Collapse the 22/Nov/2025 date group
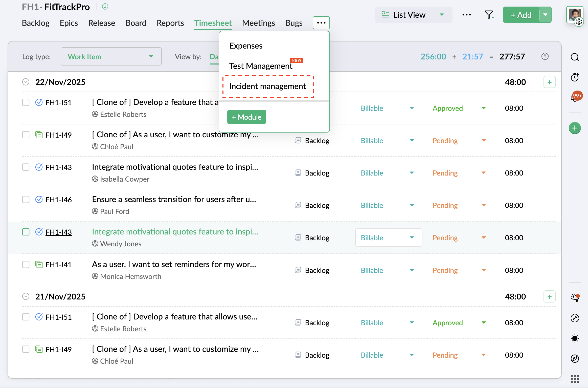This screenshot has height=388, width=588. (x=26, y=82)
